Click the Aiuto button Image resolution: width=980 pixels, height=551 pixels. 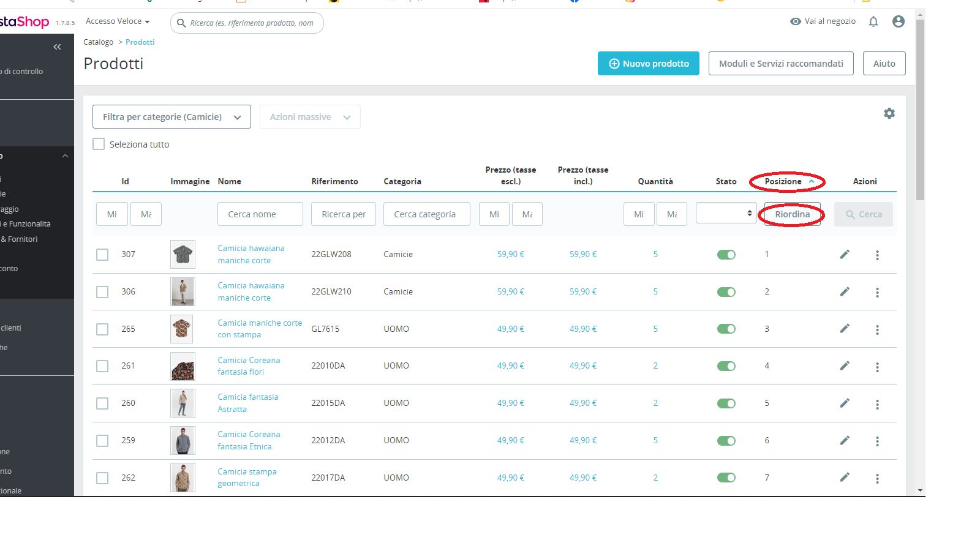(x=884, y=64)
